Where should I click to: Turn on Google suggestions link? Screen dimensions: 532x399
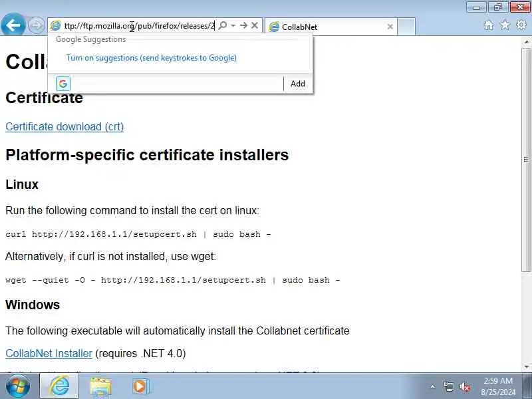152,58
